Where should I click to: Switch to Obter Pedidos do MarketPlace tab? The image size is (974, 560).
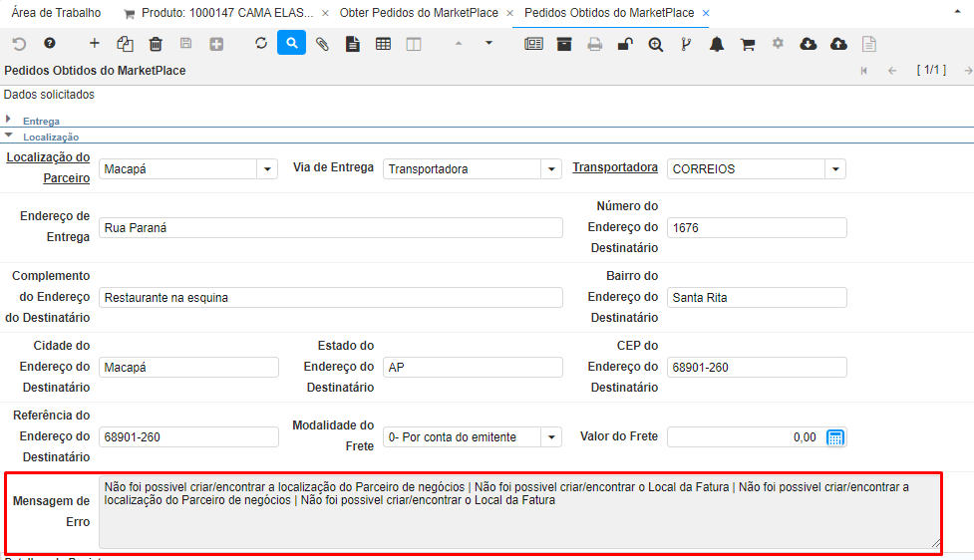(420, 13)
